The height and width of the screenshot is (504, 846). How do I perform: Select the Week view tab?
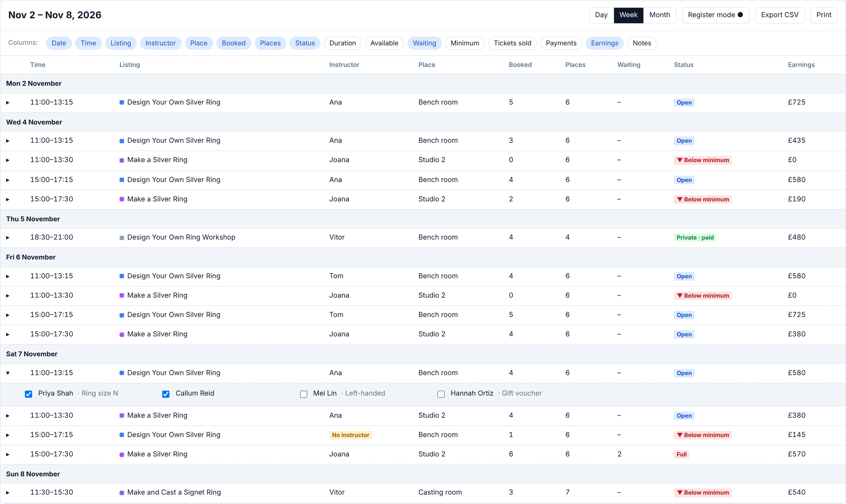628,15
